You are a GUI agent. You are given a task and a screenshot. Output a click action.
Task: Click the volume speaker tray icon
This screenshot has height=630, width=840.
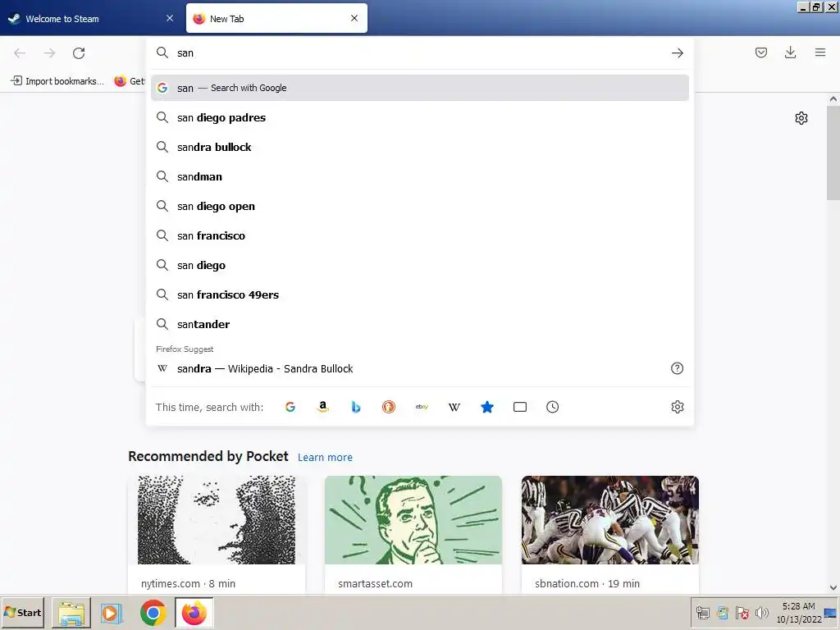[x=761, y=612]
